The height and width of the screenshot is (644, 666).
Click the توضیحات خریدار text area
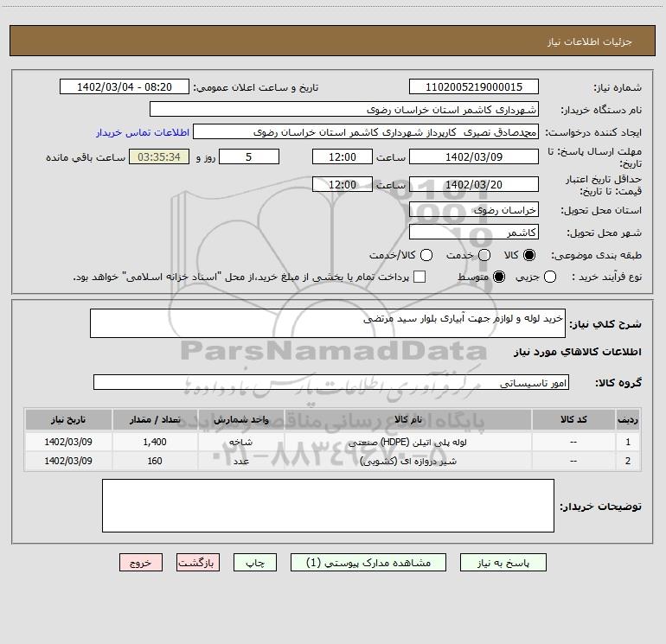coord(329,506)
